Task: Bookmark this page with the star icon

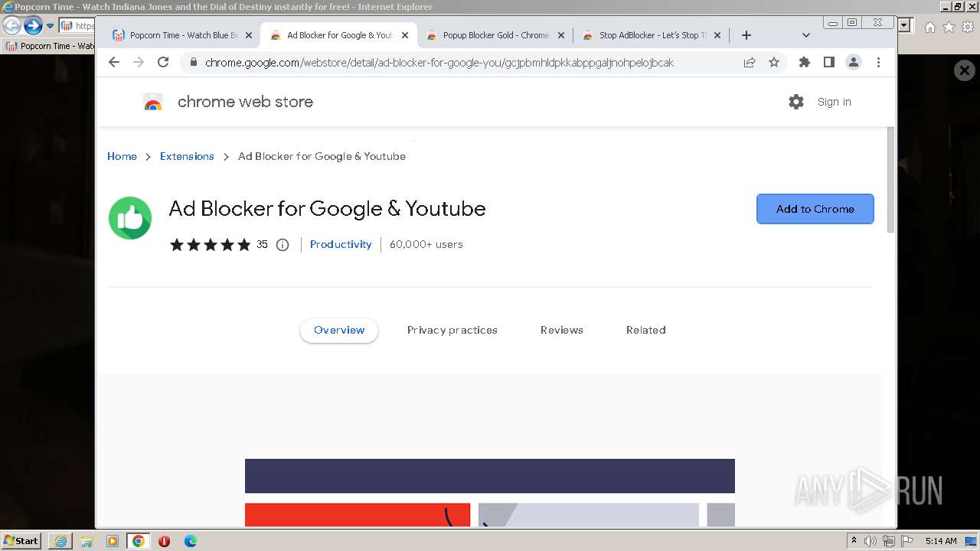Action: [774, 63]
